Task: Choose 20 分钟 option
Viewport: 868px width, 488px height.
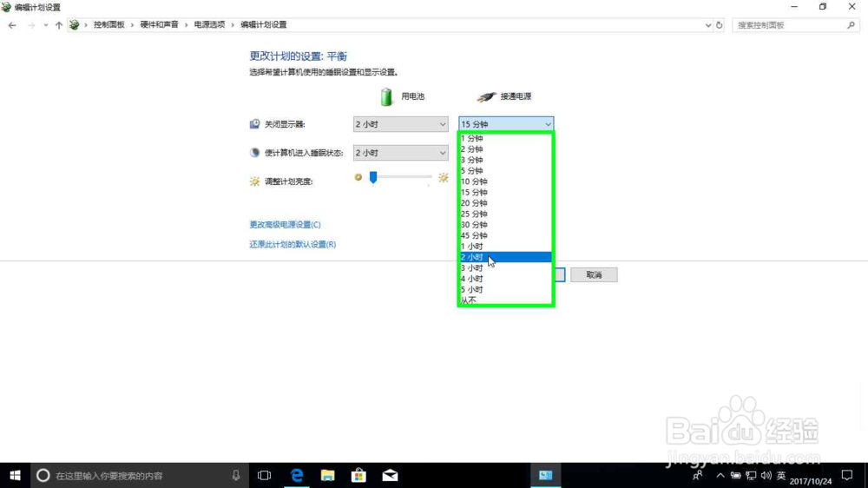Action: [x=506, y=203]
